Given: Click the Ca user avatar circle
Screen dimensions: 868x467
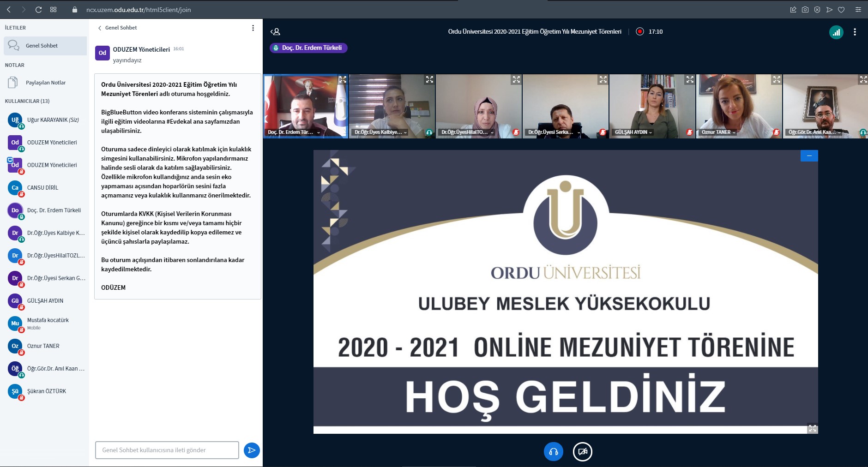Looking at the screenshot, I should 15,188.
